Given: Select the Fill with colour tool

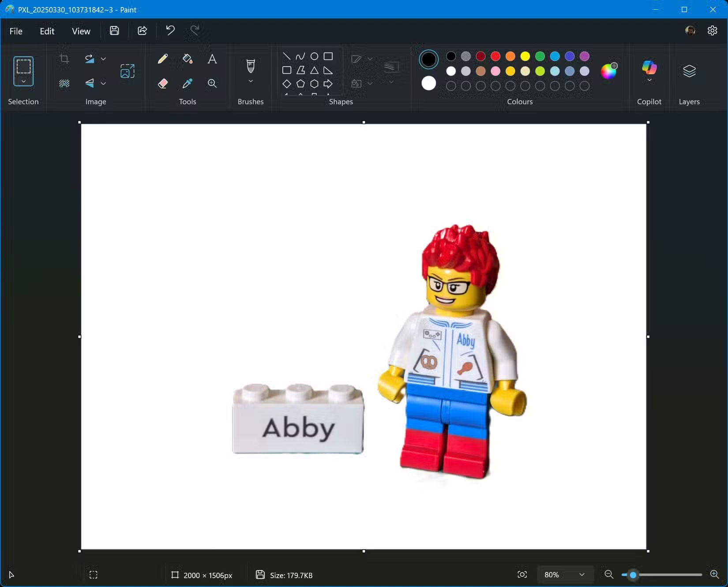Looking at the screenshot, I should click(187, 59).
